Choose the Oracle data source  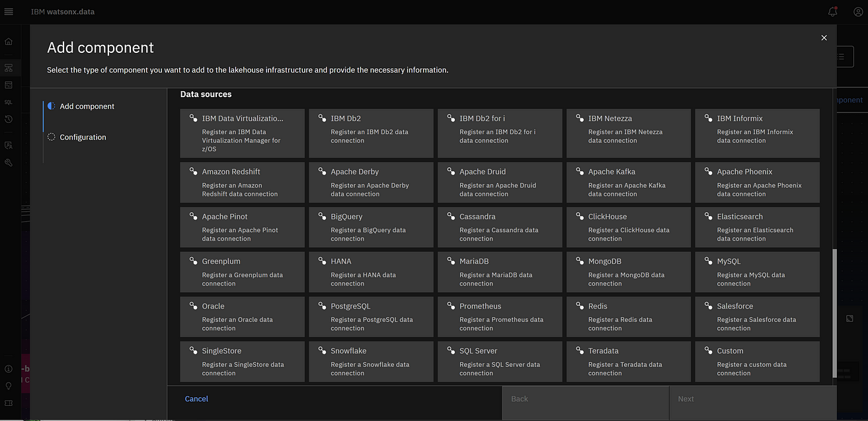coord(242,317)
